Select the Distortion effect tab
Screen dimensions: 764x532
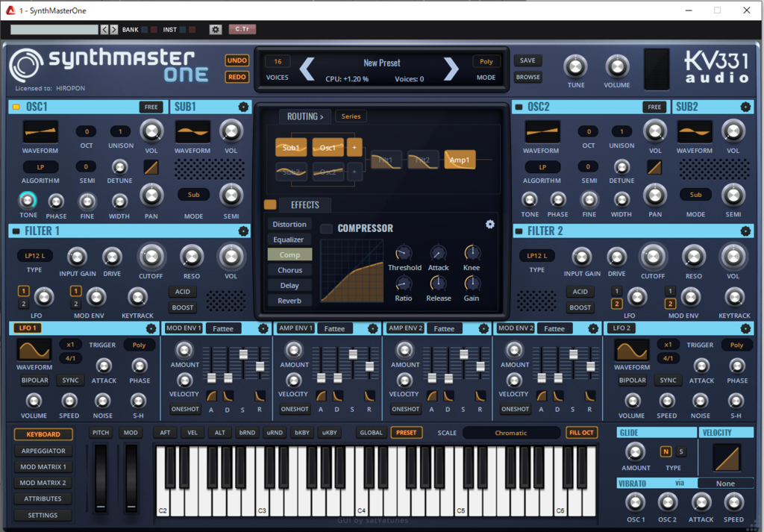[289, 224]
